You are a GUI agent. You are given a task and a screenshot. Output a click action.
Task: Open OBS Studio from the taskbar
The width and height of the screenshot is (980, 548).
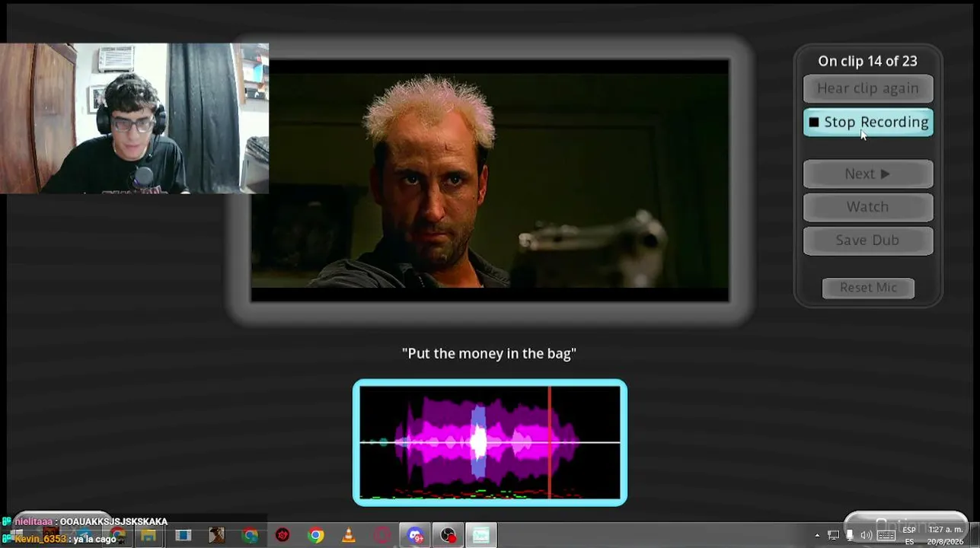448,536
